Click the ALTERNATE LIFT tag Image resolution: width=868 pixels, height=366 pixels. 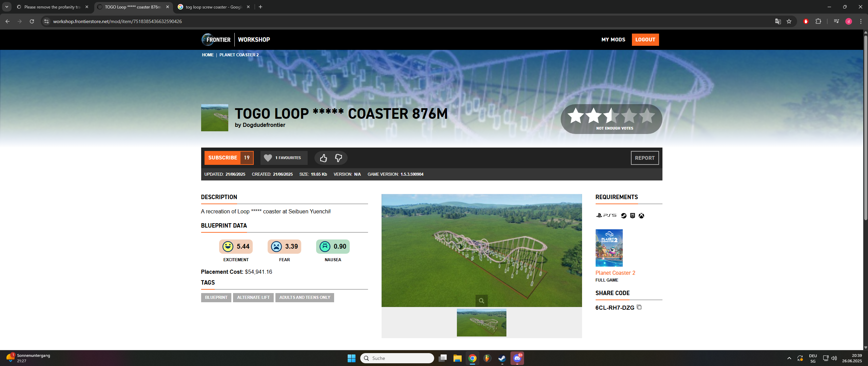253,297
